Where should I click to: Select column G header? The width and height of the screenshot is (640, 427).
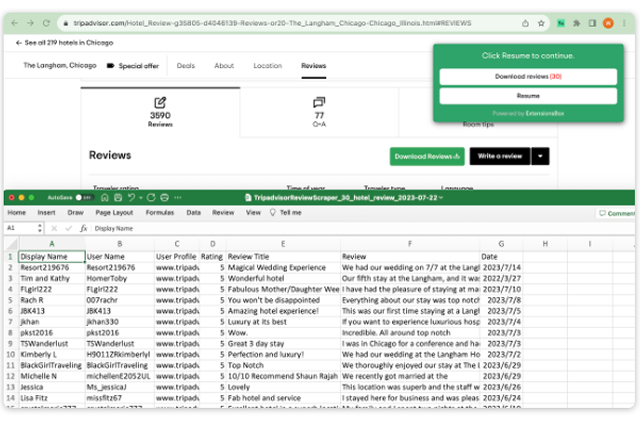pos(501,244)
